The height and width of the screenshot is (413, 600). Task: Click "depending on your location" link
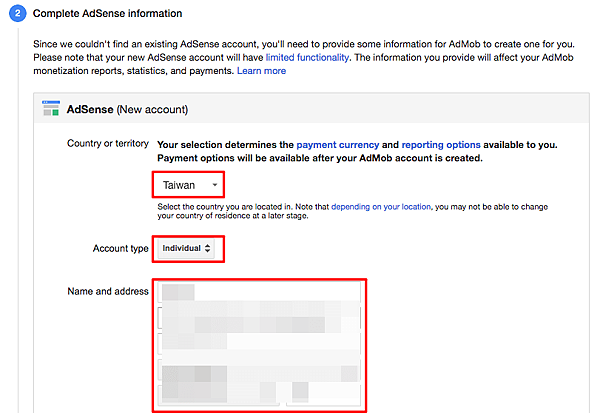[x=381, y=206]
